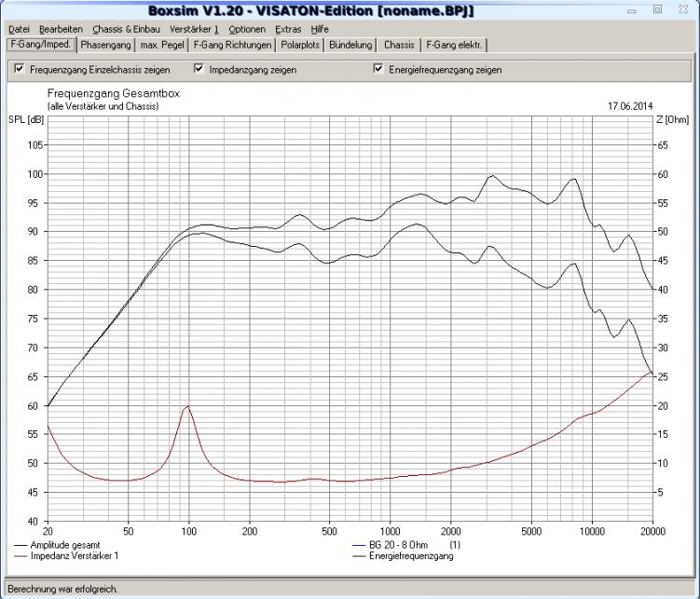This screenshot has width=700, height=599.
Task: Switch to the Bündelung tab
Action: point(351,45)
